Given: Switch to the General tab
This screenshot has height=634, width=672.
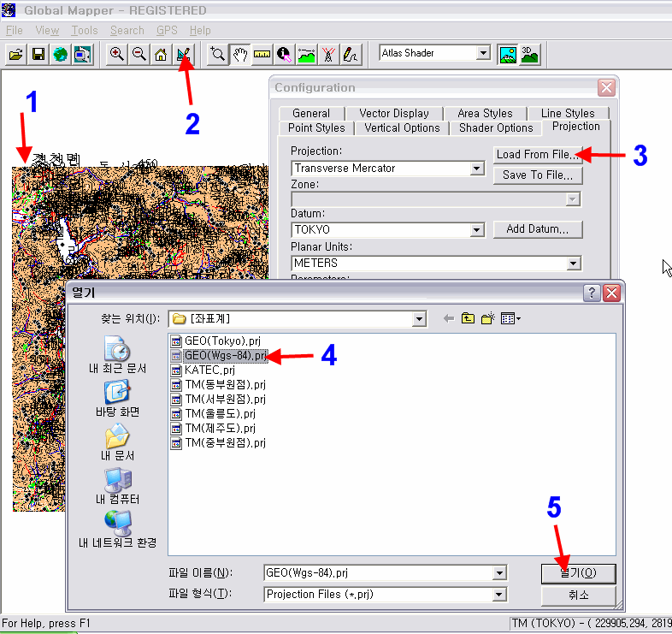Looking at the screenshot, I should click(x=311, y=113).
